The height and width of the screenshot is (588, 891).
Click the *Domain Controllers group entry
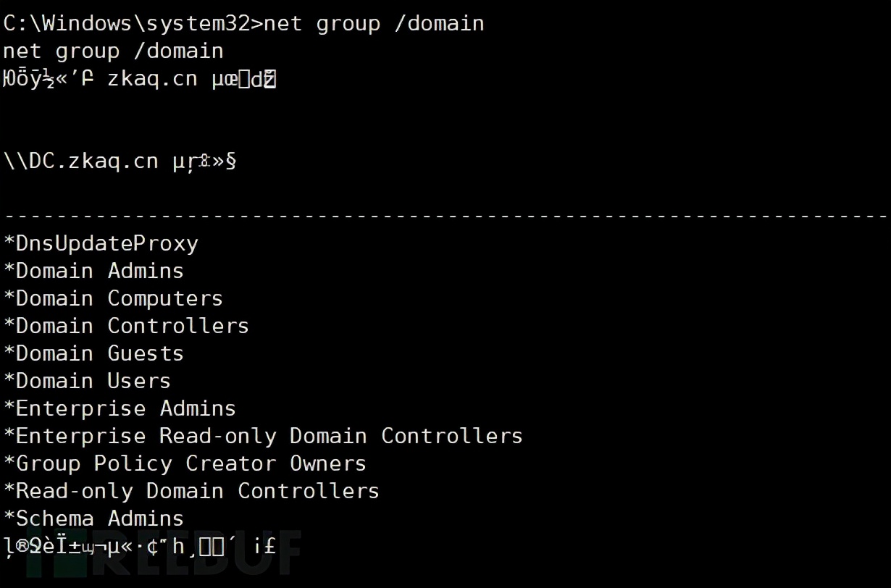coord(127,326)
